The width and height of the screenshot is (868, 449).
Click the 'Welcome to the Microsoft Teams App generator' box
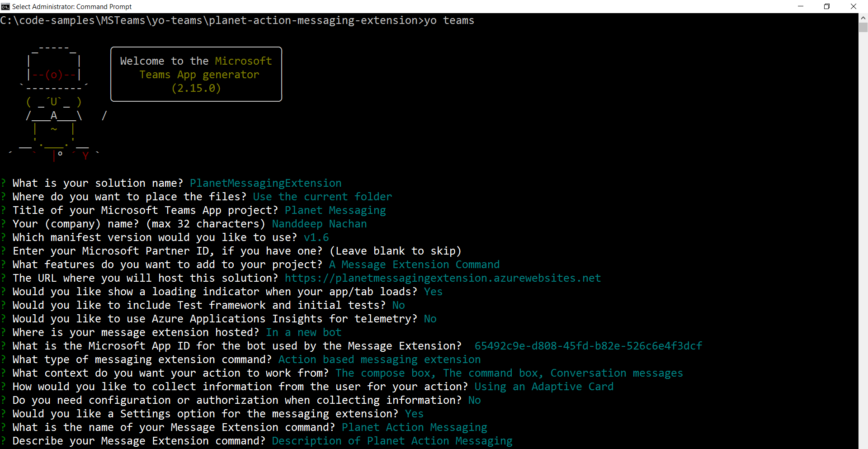coord(196,74)
